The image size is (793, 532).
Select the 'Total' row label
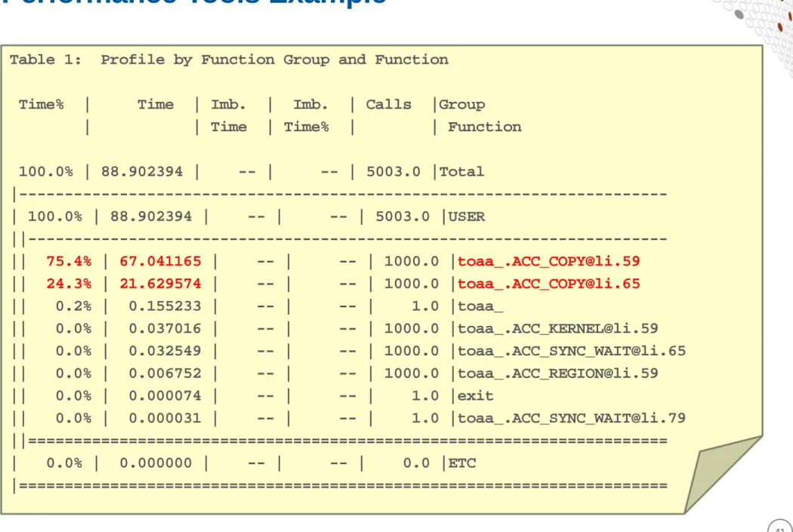pyautogui.click(x=461, y=172)
